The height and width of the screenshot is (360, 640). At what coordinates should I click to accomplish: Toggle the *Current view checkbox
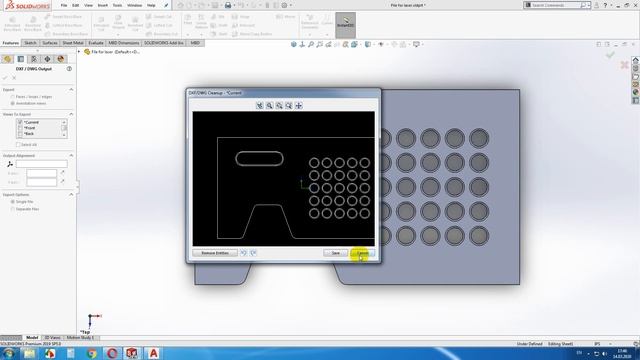20,122
